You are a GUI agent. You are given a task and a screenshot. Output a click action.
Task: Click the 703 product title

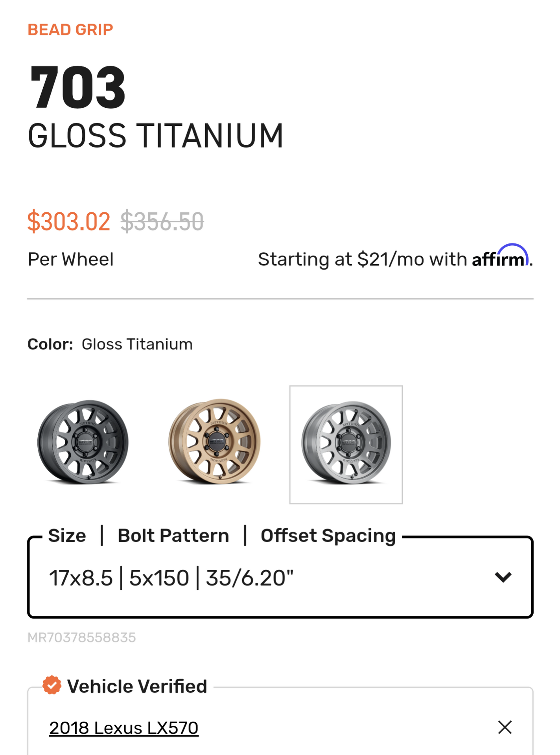tap(77, 87)
